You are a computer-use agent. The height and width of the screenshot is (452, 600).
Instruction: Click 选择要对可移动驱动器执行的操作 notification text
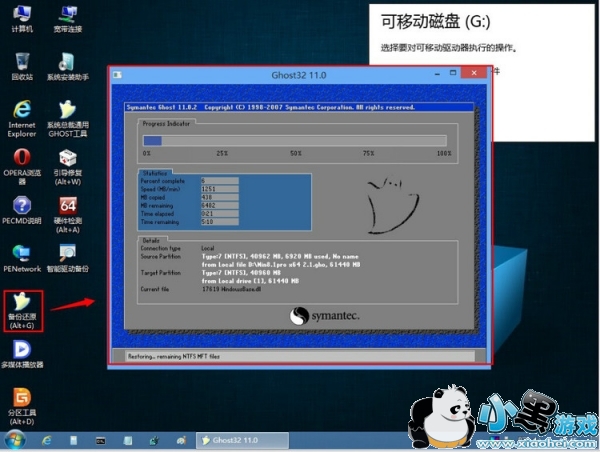[x=448, y=48]
